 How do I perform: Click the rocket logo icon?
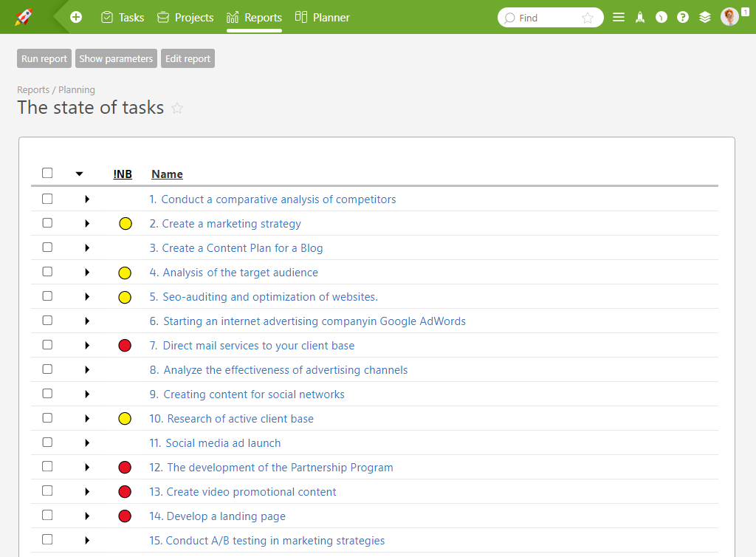pos(23,17)
